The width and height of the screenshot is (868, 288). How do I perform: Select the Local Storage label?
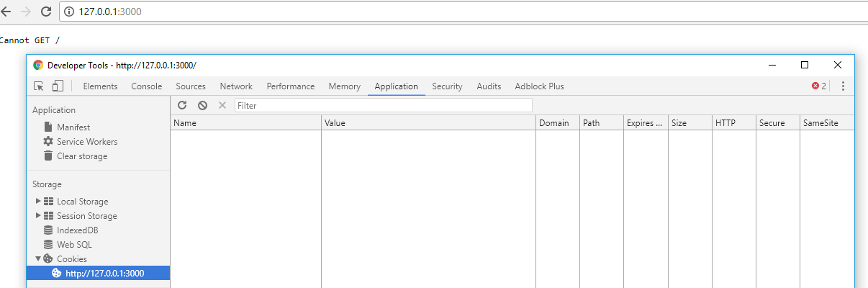[83, 202]
